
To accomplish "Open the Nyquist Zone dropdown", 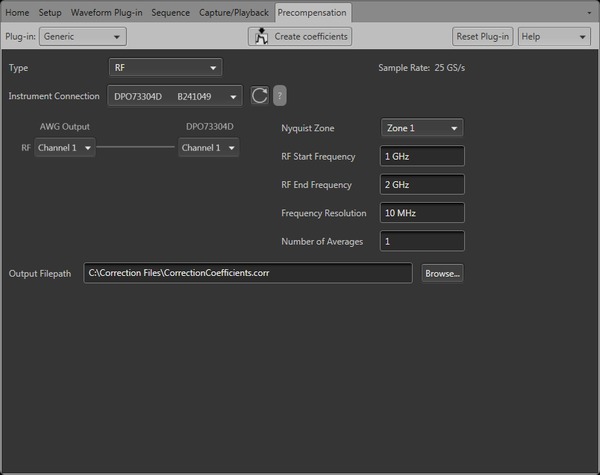I will coord(422,128).
